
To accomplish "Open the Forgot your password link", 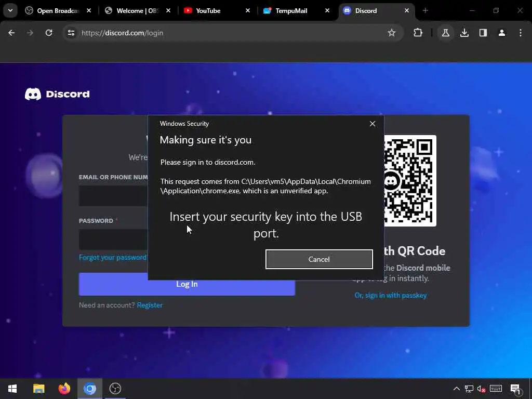I will pyautogui.click(x=113, y=258).
